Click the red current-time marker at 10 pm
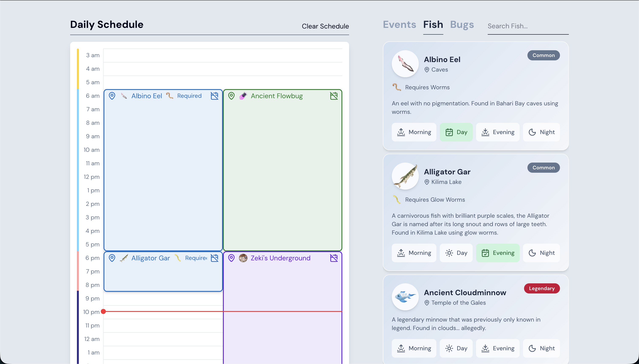 pyautogui.click(x=104, y=311)
